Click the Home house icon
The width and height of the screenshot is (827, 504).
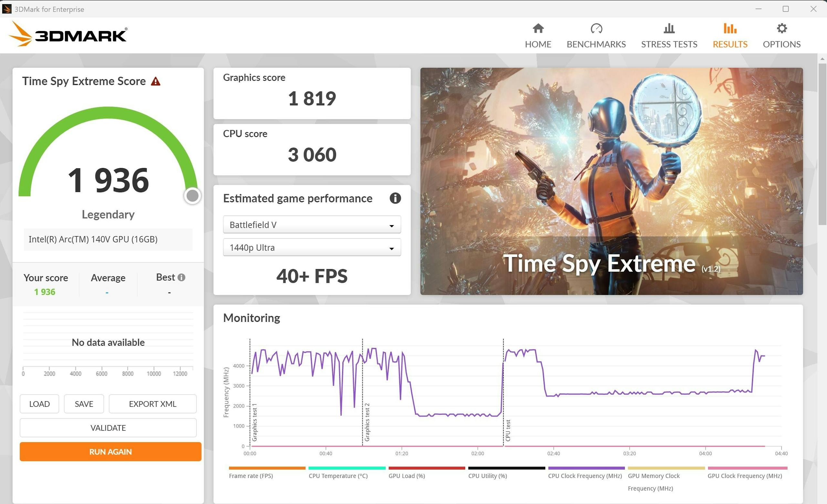(538, 28)
